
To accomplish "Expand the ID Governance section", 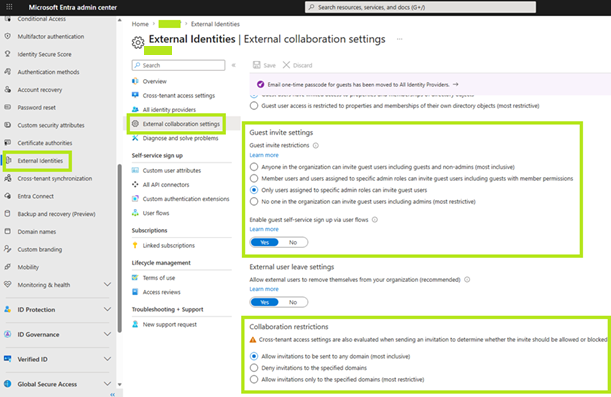I will (107, 334).
